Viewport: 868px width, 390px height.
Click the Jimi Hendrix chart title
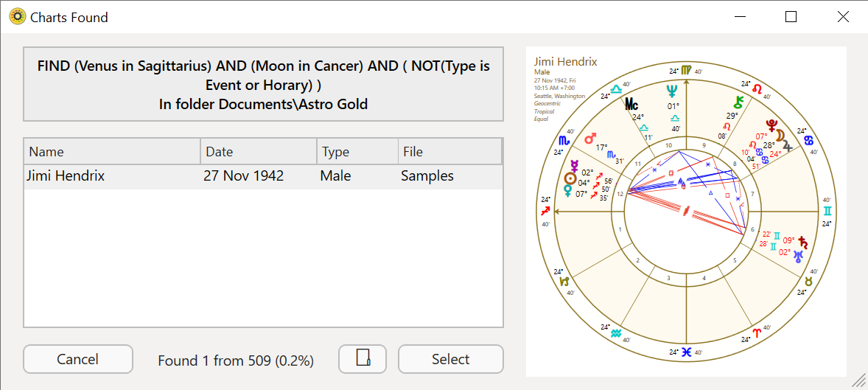pyautogui.click(x=565, y=61)
